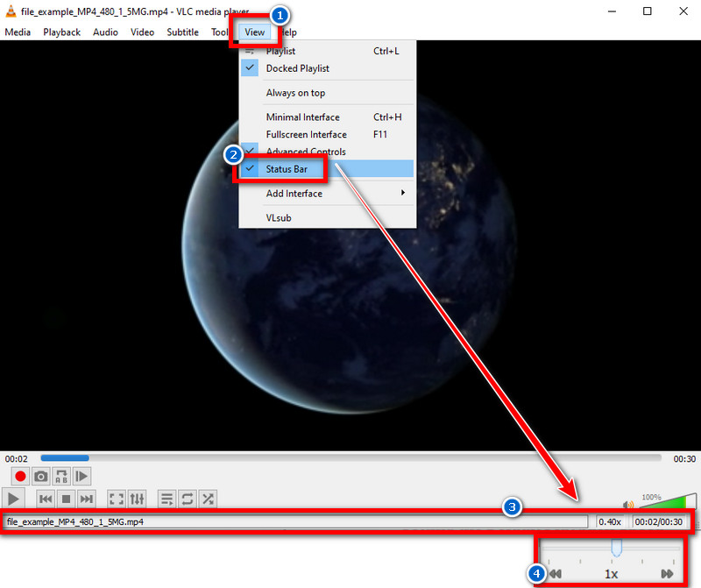The height and width of the screenshot is (588, 701).
Task: Maximize the VLC window
Action: 648,11
